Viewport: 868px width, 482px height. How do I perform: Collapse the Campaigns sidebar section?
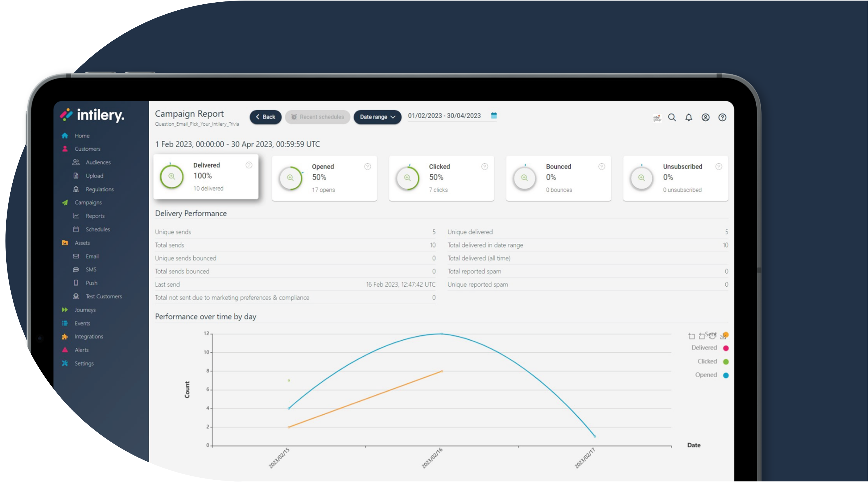click(88, 202)
